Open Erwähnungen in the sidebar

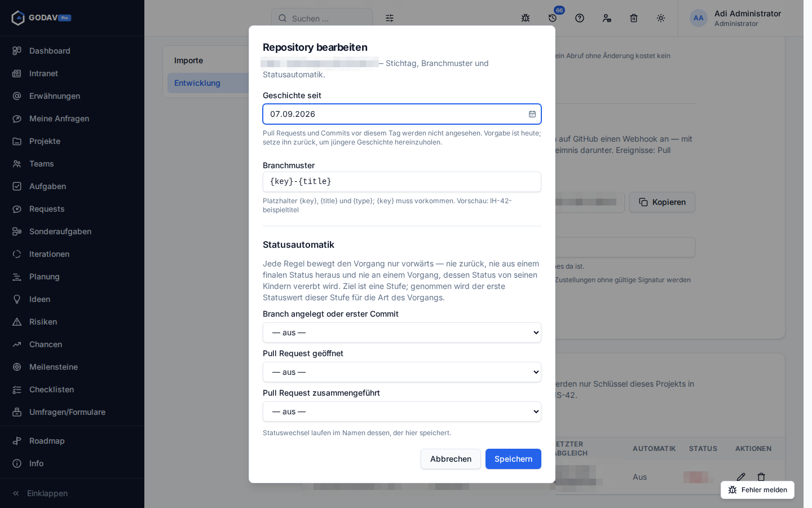(72, 96)
